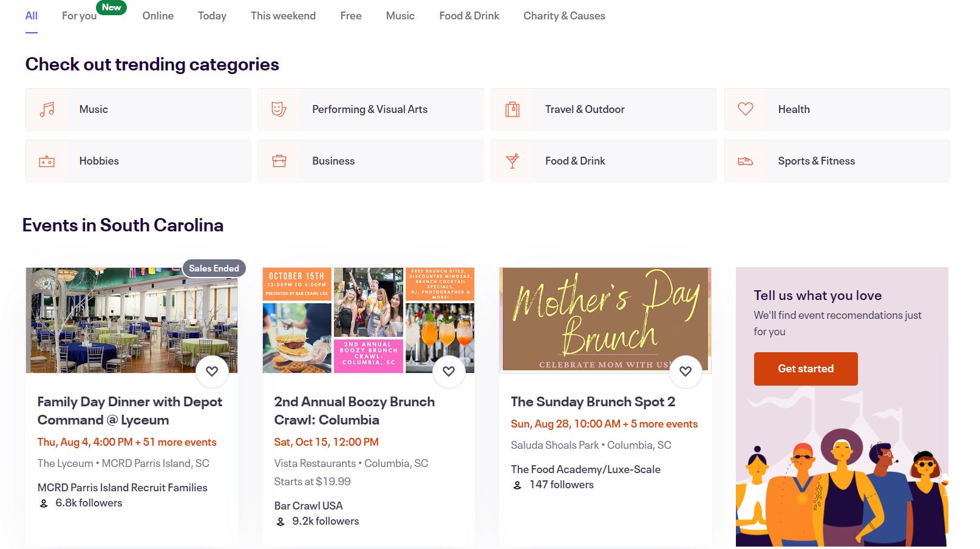Screen dimensions: 980x549
Task: Like the Family Day Dinner event
Action: [212, 371]
